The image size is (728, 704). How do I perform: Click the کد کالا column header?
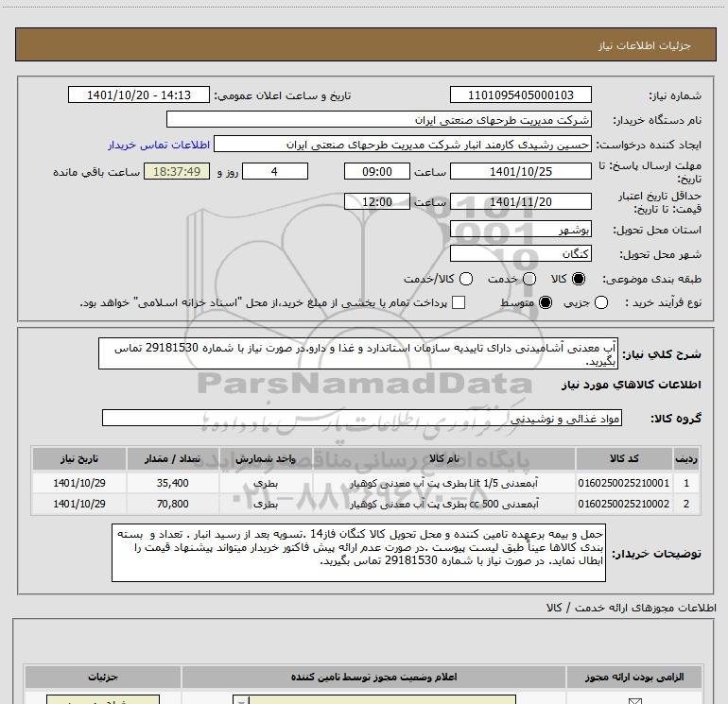coord(624,458)
